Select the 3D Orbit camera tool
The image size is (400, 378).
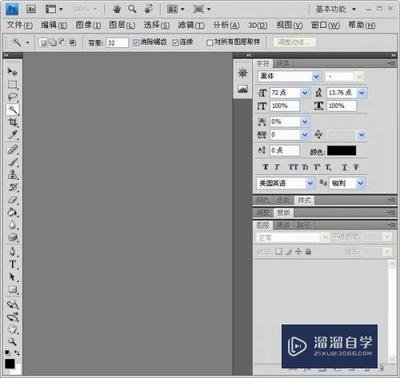point(12,317)
